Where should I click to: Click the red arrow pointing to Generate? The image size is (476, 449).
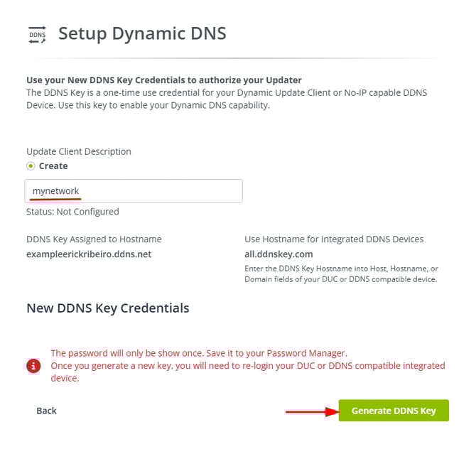point(310,411)
